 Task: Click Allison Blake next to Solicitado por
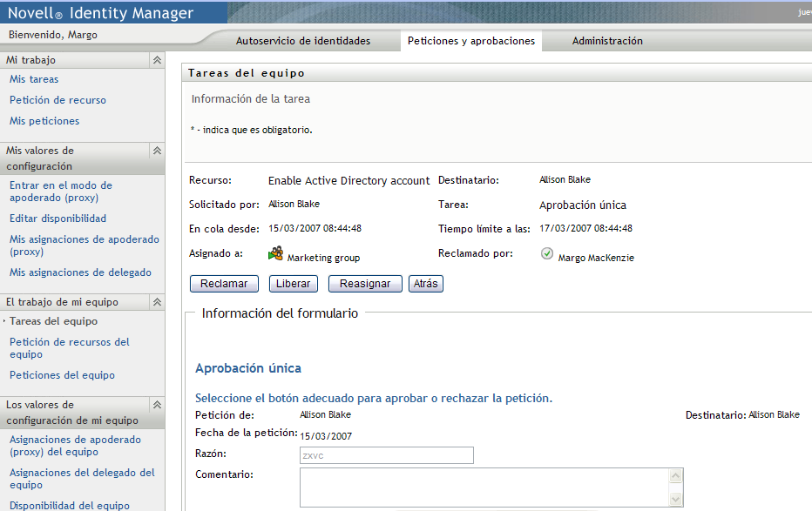pos(294,204)
